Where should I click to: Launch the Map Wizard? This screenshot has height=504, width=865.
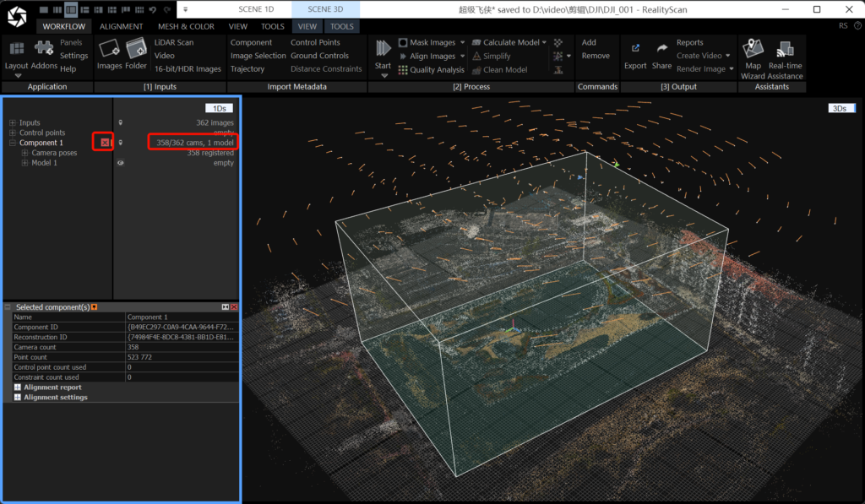click(753, 49)
